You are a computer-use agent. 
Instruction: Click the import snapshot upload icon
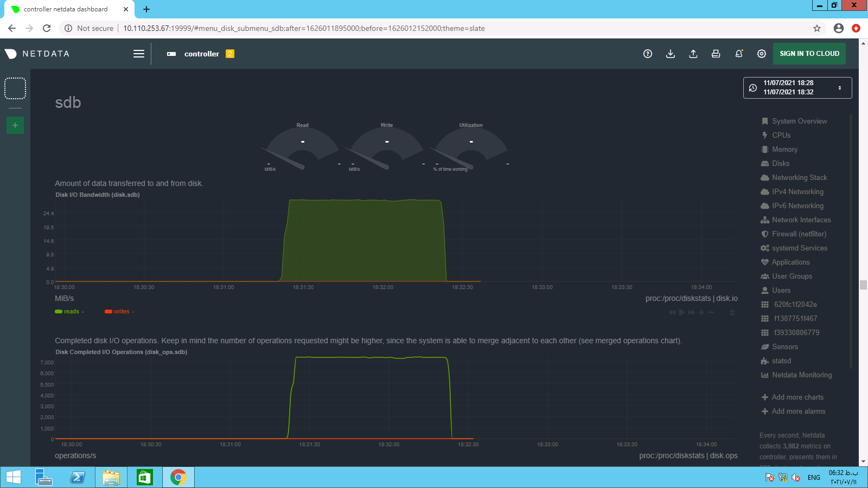pyautogui.click(x=693, y=54)
